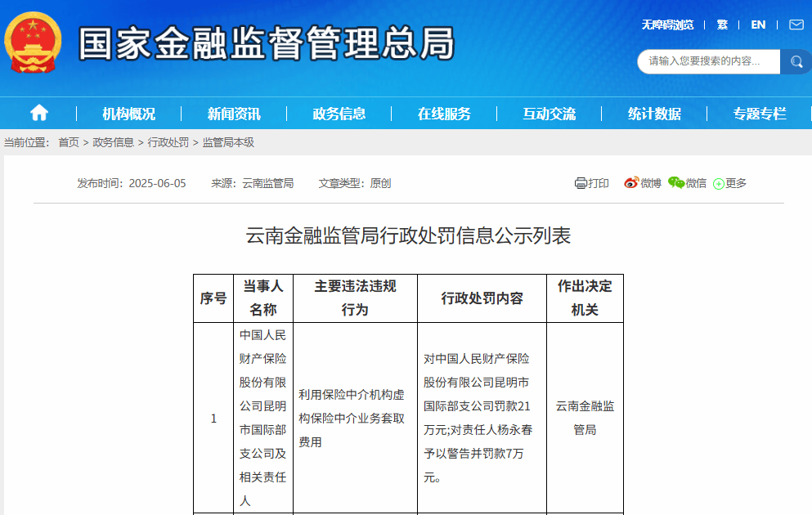Click the mail envelope icon in the header
This screenshot has height=515, width=812.
click(x=796, y=25)
